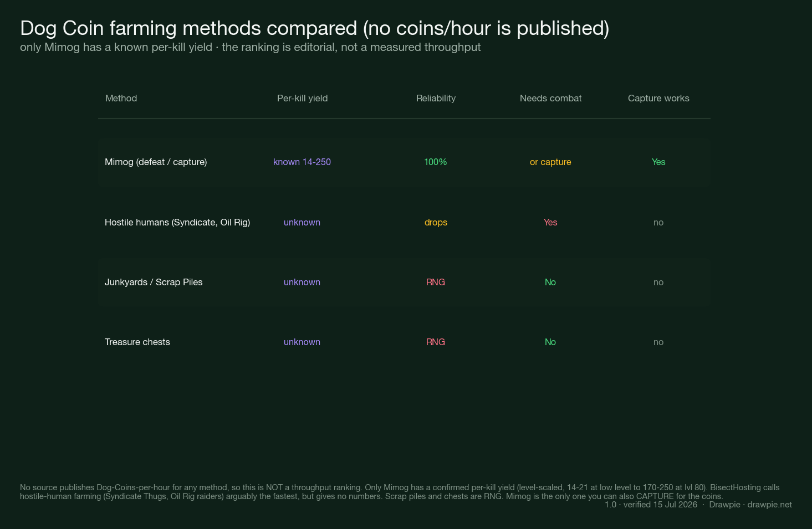Select the Junkyards / Scrap Piles label
This screenshot has height=529, width=812.
(154, 282)
